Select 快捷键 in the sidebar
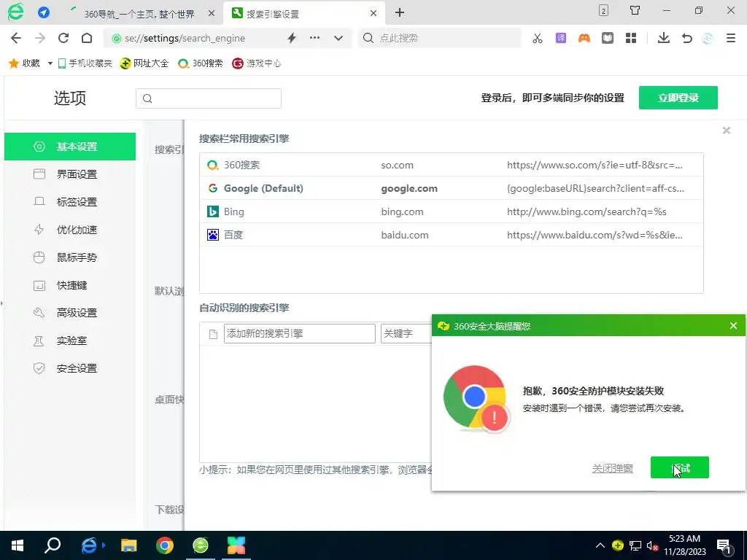Image resolution: width=747 pixels, height=560 pixels. pyautogui.click(x=70, y=285)
